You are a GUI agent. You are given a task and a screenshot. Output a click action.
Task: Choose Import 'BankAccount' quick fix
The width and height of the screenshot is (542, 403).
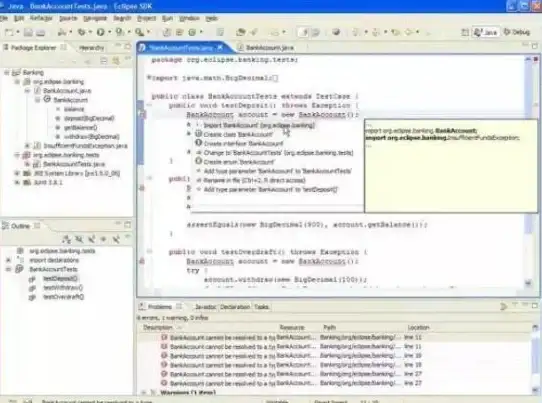coord(259,125)
